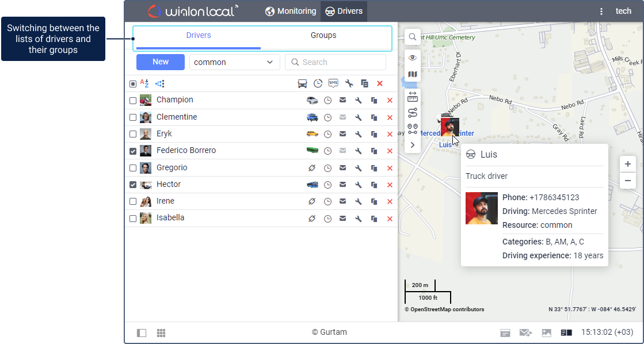Open the common resource dropdown

[x=234, y=62]
